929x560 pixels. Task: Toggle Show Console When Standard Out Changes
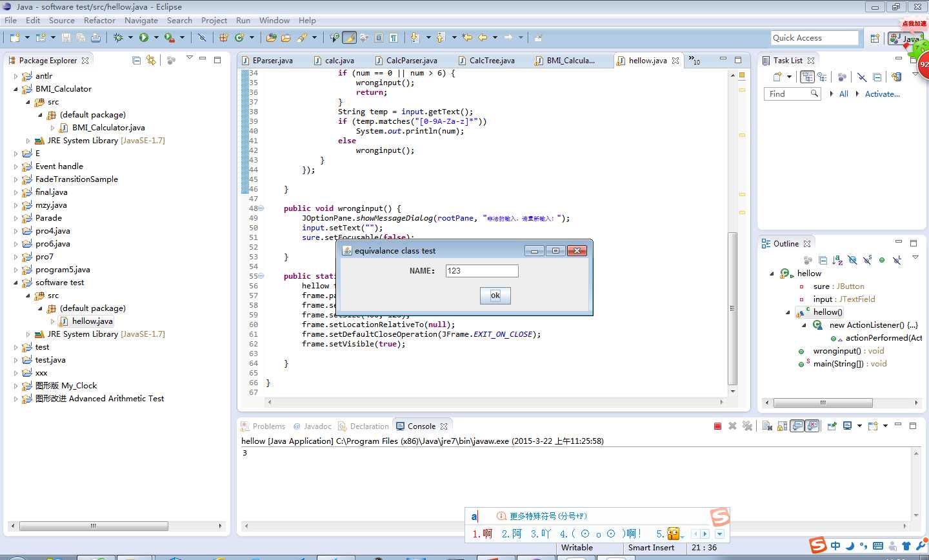(x=797, y=426)
